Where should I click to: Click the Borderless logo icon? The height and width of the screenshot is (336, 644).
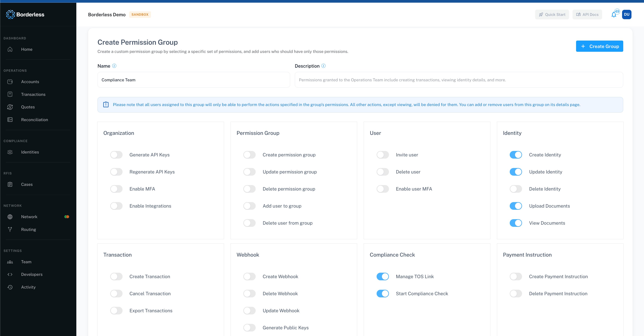click(10, 15)
